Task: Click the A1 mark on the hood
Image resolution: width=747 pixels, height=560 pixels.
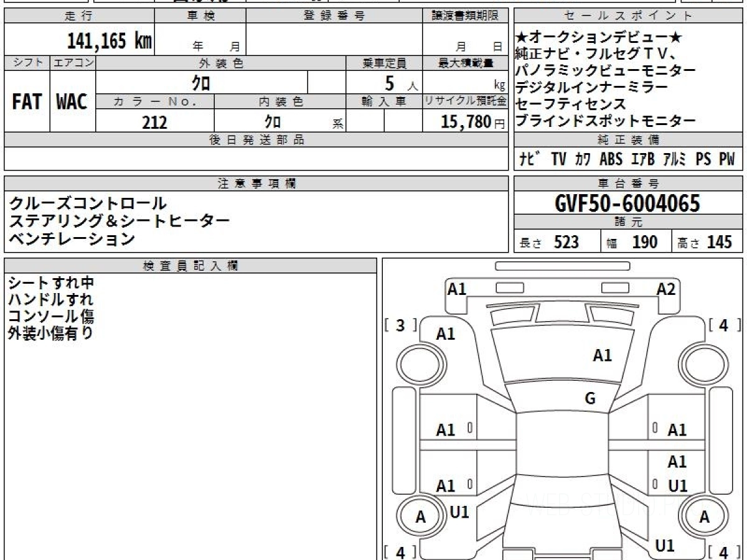Action: tap(602, 355)
